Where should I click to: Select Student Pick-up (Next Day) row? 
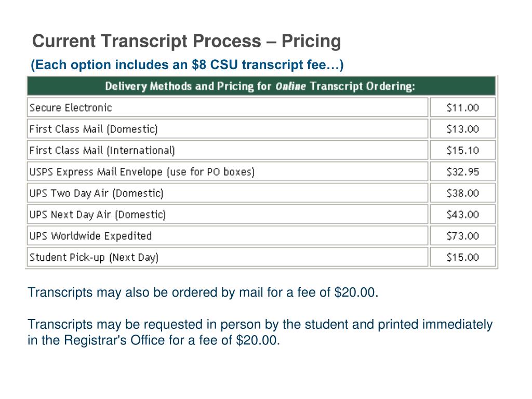click(94, 257)
